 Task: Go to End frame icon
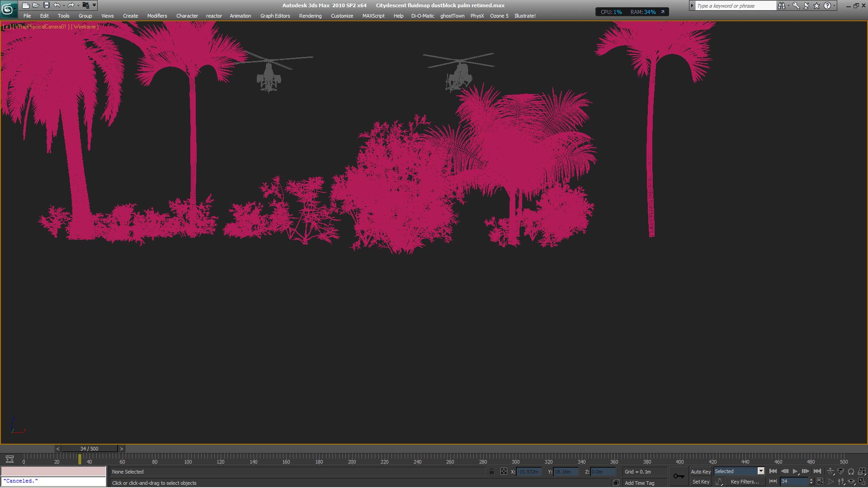[x=817, y=471]
